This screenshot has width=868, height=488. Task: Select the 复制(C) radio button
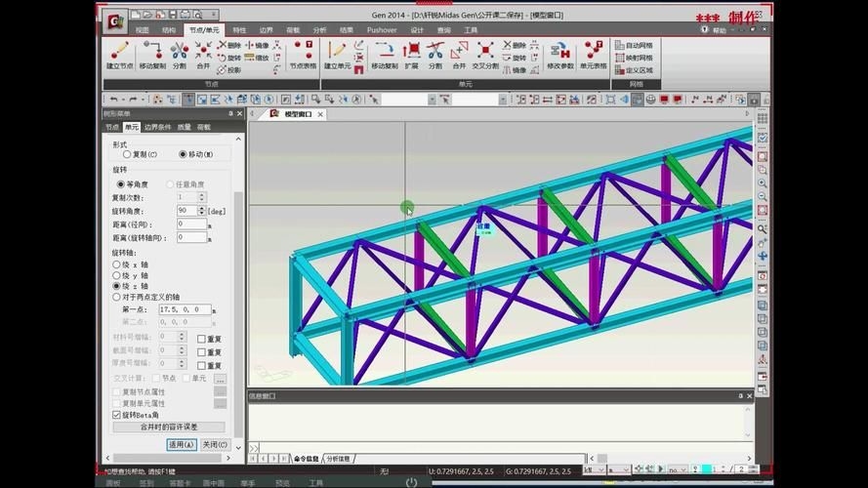(127, 154)
